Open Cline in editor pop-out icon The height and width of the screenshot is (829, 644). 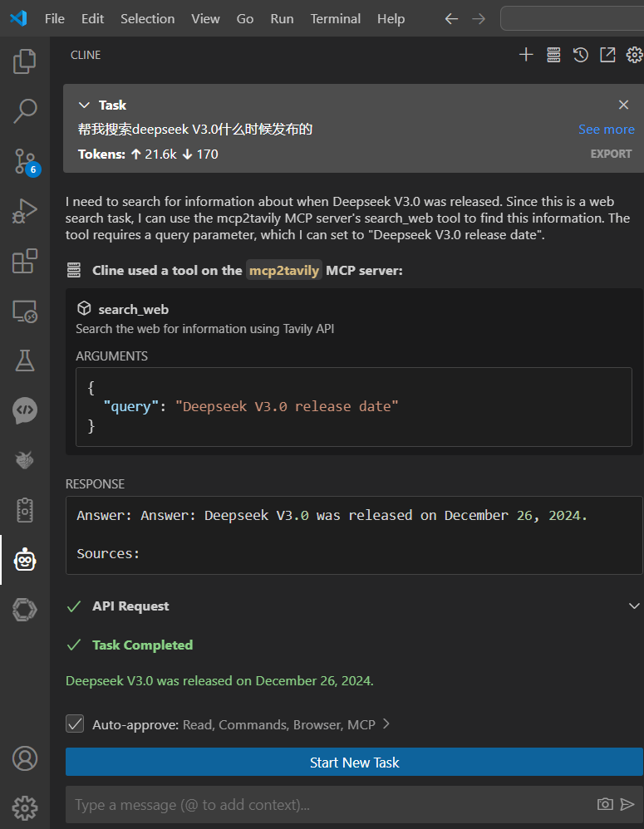(x=607, y=55)
